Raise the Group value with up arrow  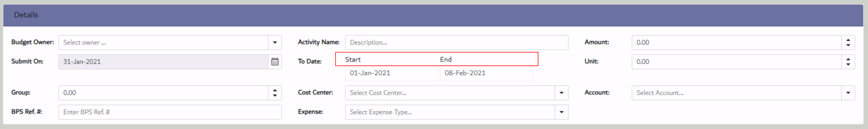point(275,90)
